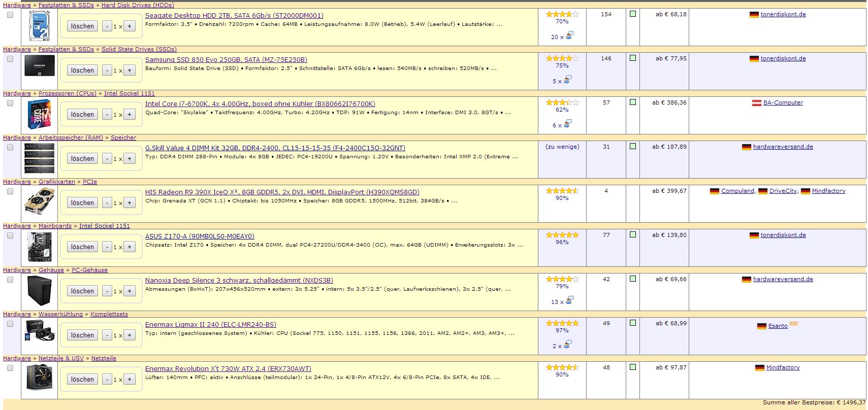This screenshot has height=410, width=868.
Task: Go to Wasserkühlung breadcrumb
Action: [x=60, y=314]
